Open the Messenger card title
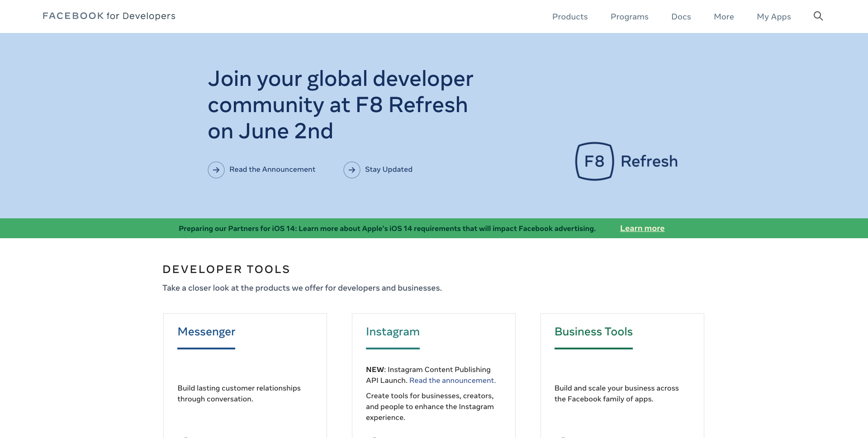This screenshot has height=438, width=868. (x=206, y=332)
